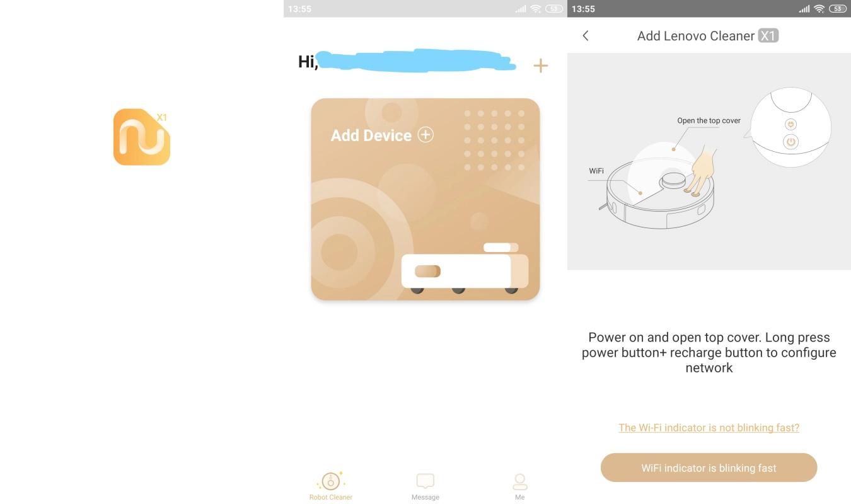Tap the battery indicator in right status bar
Image resolution: width=851 pixels, height=504 pixels.
coord(838,9)
